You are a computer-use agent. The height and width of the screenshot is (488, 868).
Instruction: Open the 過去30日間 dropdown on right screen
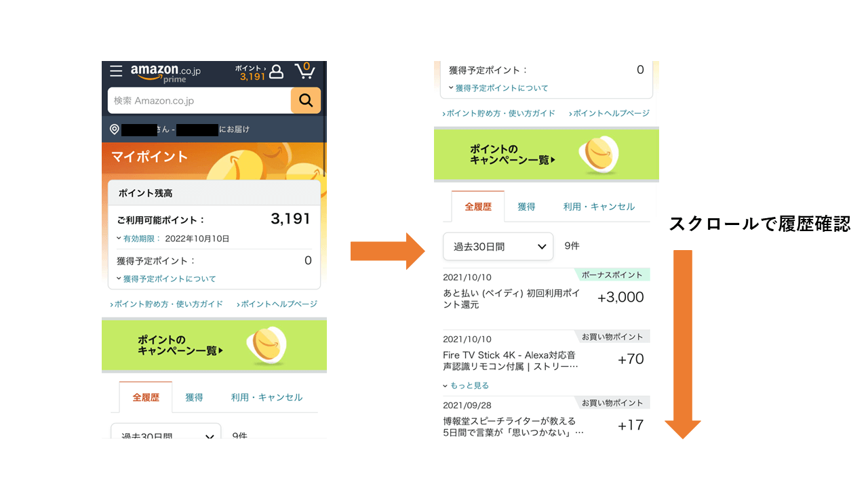tap(498, 247)
